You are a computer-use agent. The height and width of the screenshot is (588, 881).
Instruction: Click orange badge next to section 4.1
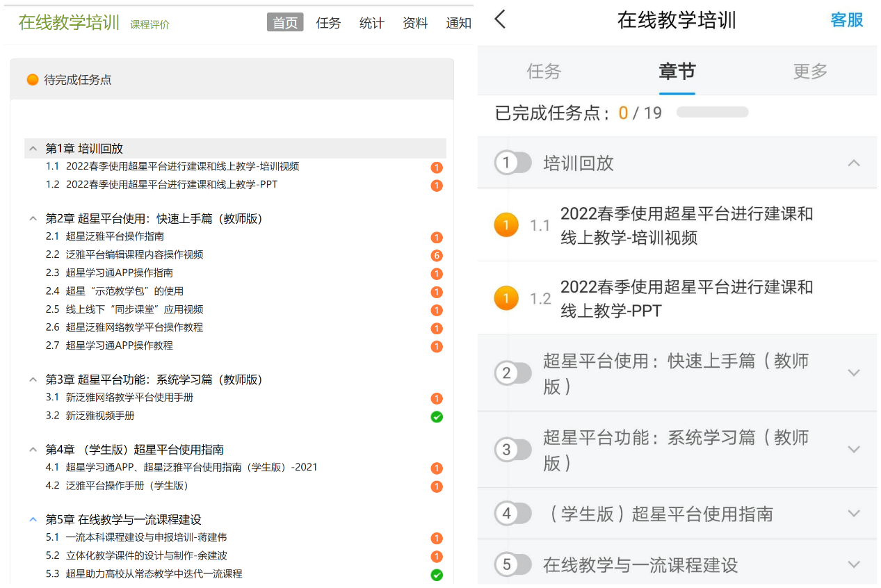437,468
